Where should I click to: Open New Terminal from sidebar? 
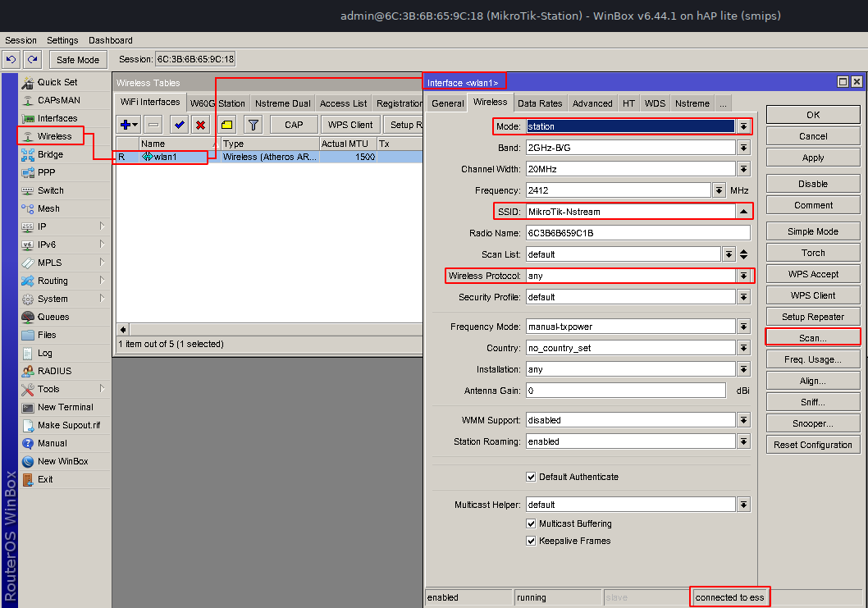point(66,407)
